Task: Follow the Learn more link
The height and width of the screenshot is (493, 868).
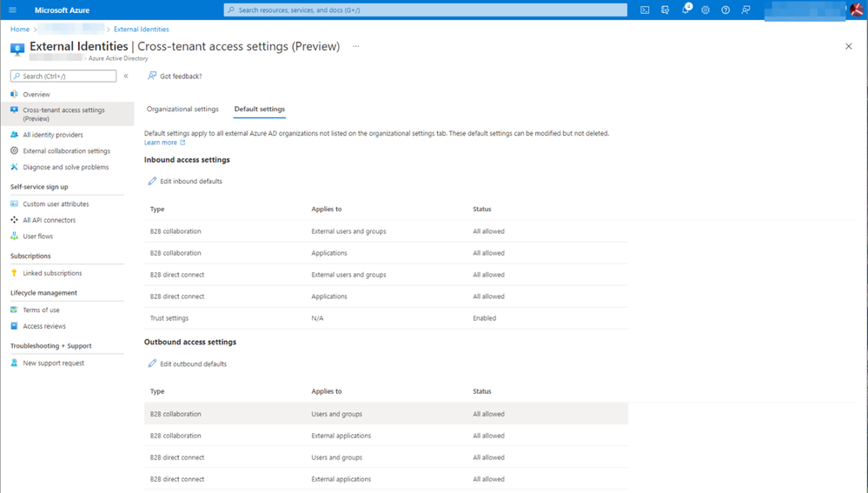Action: tap(164, 143)
